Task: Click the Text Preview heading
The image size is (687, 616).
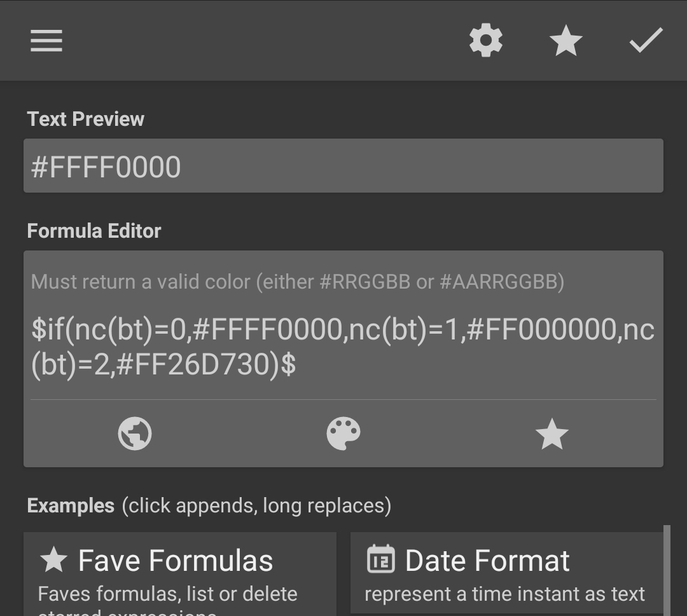Action: point(86,119)
